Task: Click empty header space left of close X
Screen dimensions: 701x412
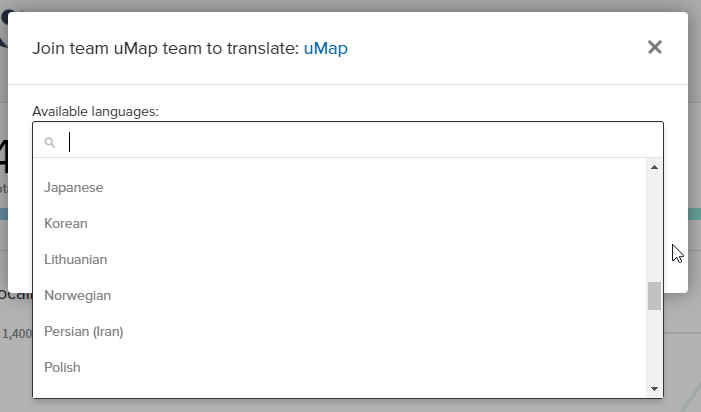Action: (x=500, y=48)
